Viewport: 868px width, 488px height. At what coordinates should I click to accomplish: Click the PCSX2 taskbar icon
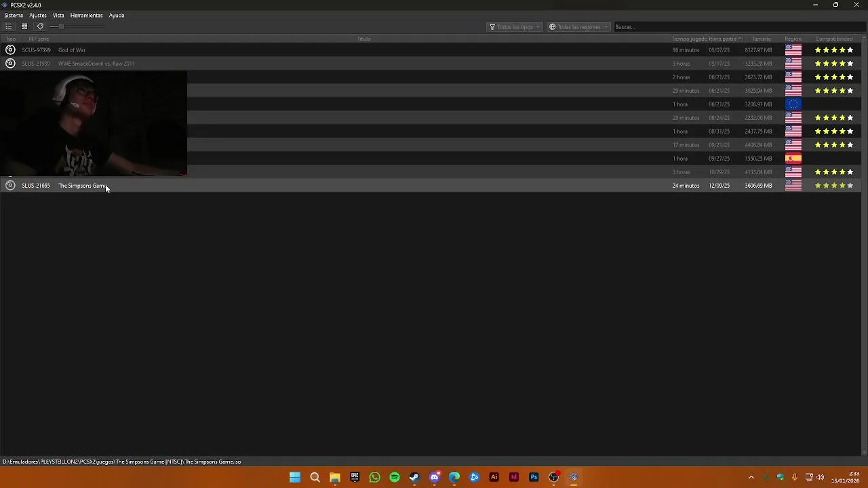pos(574,477)
